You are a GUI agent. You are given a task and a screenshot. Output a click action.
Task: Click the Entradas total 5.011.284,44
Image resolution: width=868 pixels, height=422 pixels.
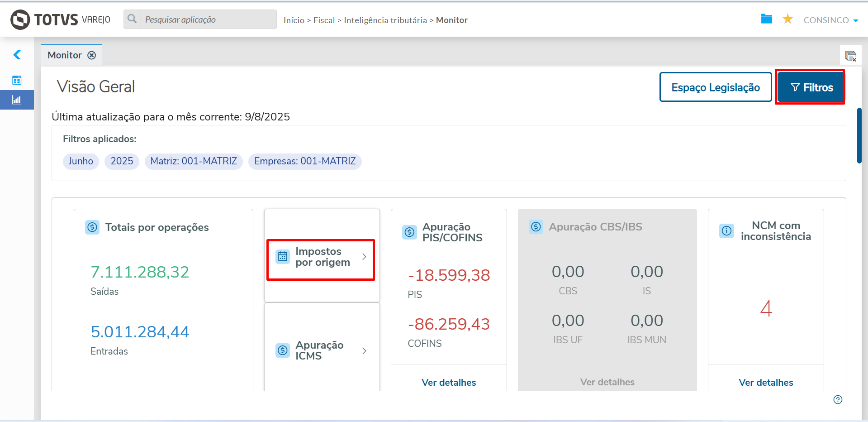click(x=140, y=332)
